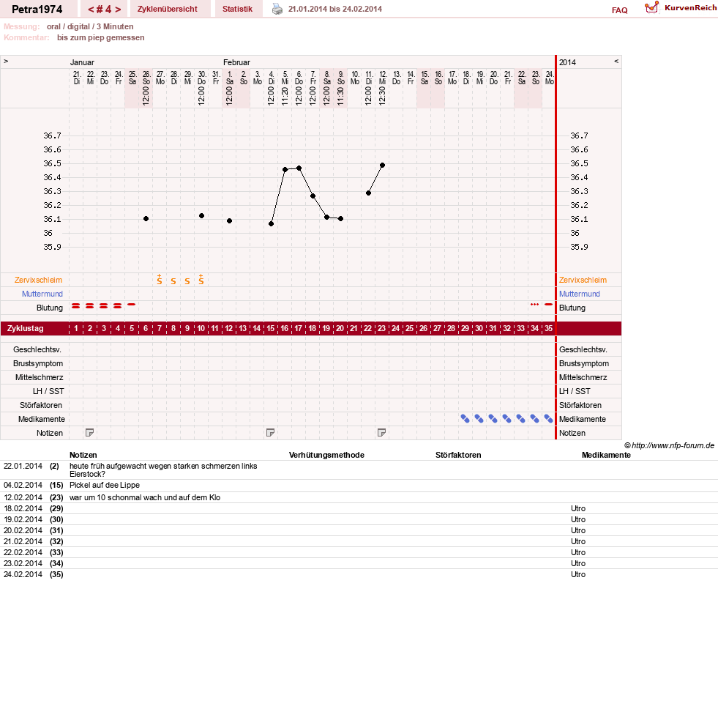The width and height of the screenshot is (718, 728).
Task: Collapse chart with the '<' arrow at top right
Action: point(616,62)
